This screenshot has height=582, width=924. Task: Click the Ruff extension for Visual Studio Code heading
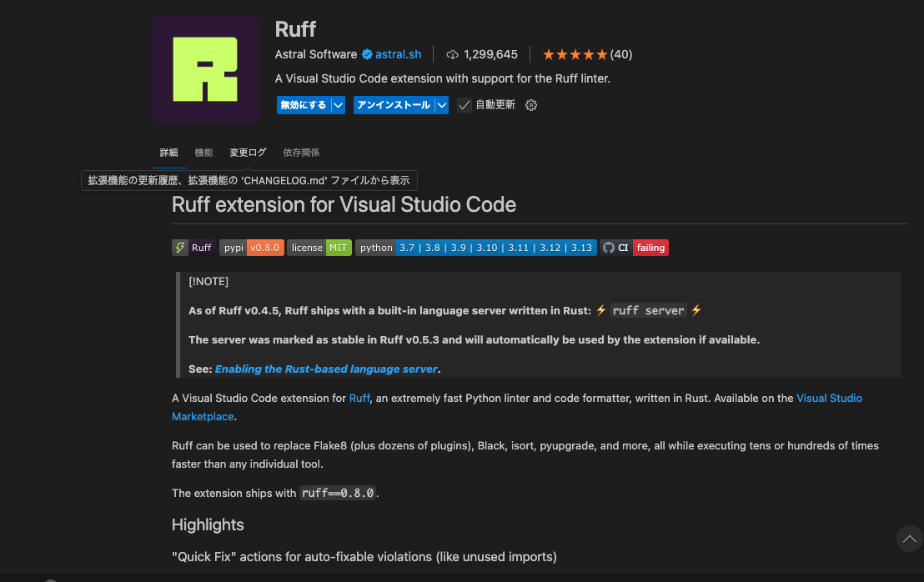coord(344,204)
